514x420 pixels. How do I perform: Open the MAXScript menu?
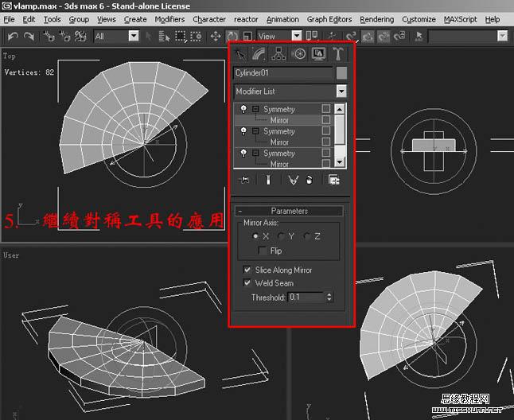click(x=460, y=19)
